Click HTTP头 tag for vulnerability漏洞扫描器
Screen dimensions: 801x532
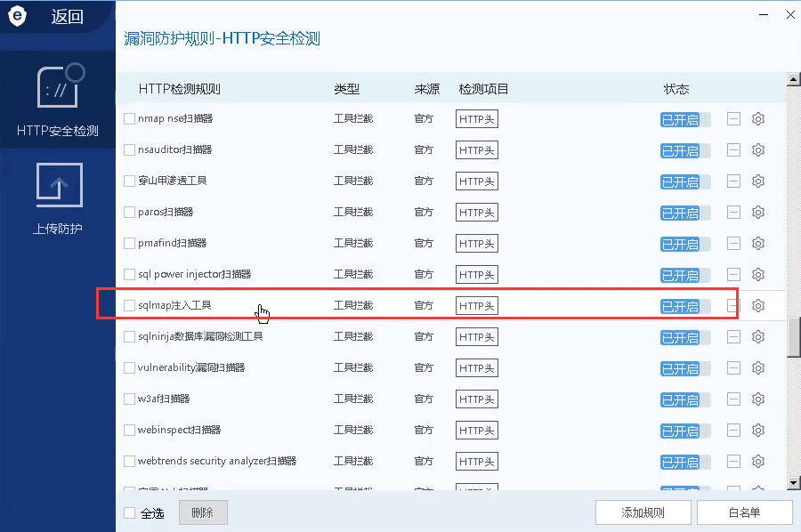pyautogui.click(x=477, y=368)
